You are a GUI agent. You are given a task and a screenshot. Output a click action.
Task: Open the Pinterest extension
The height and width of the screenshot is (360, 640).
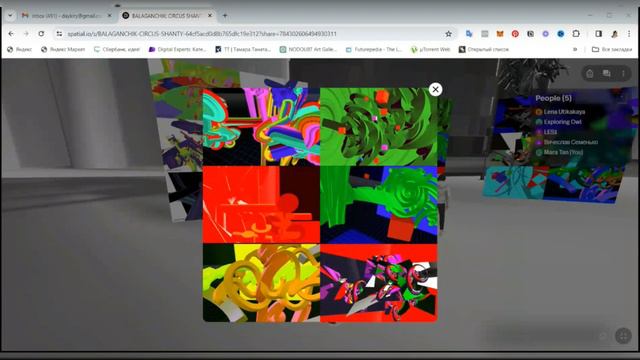pos(515,34)
